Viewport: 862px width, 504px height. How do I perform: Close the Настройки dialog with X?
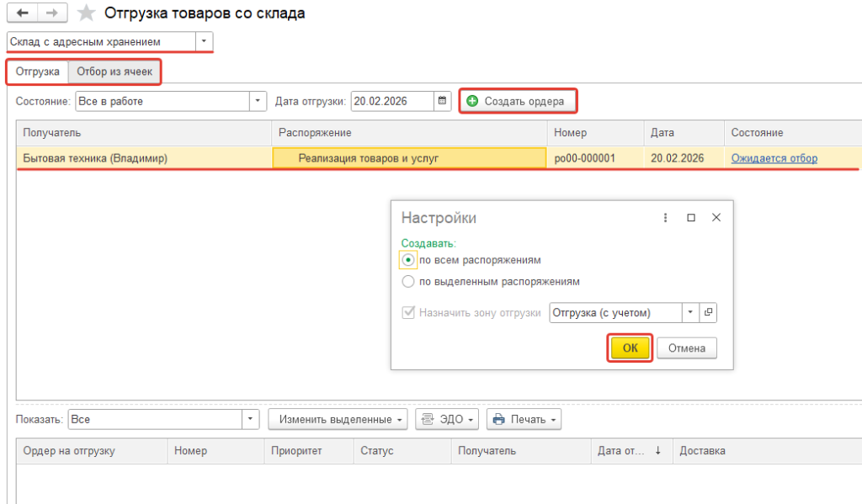(716, 217)
